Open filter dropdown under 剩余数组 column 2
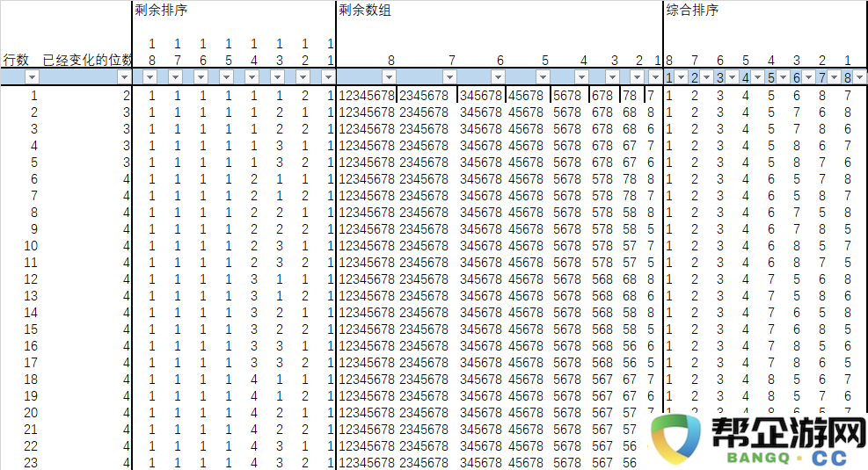 638,76
